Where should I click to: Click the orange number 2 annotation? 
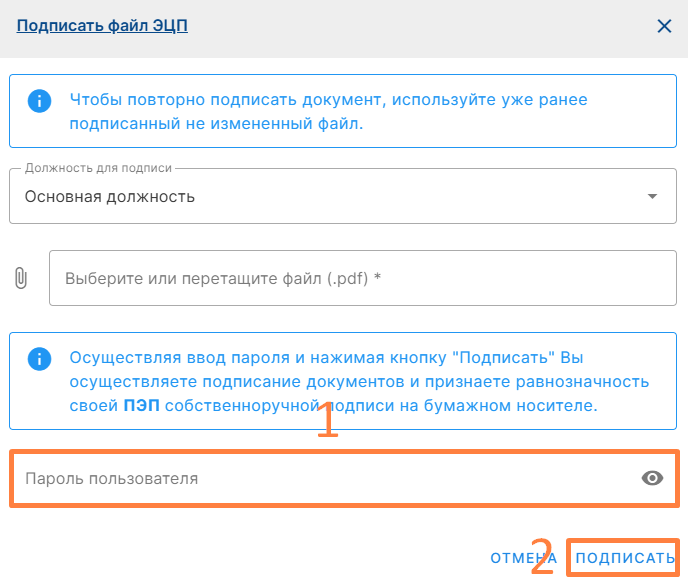[x=542, y=557]
